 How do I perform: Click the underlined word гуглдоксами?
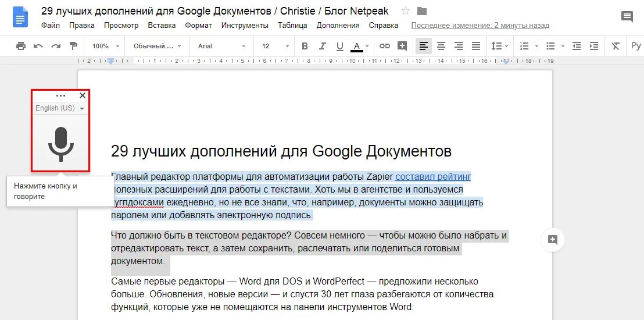pos(138,202)
